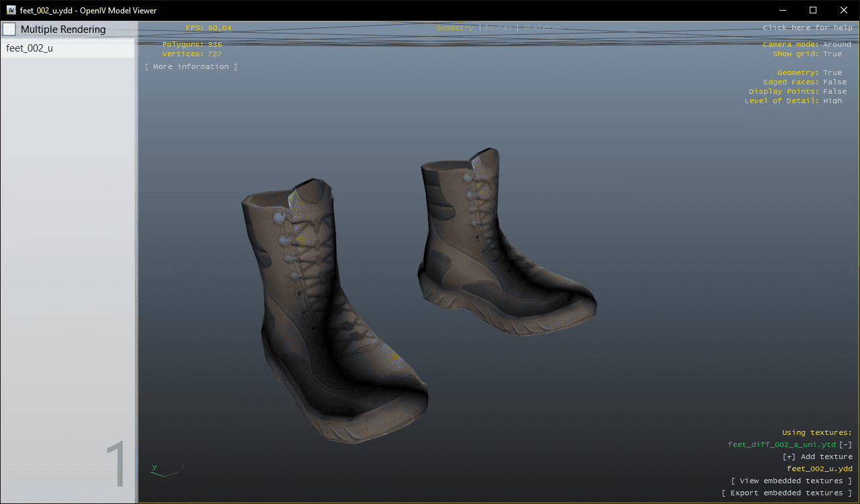Viewport: 860px width, 504px height.
Task: Open the Click here for help link
Action: [x=807, y=28]
